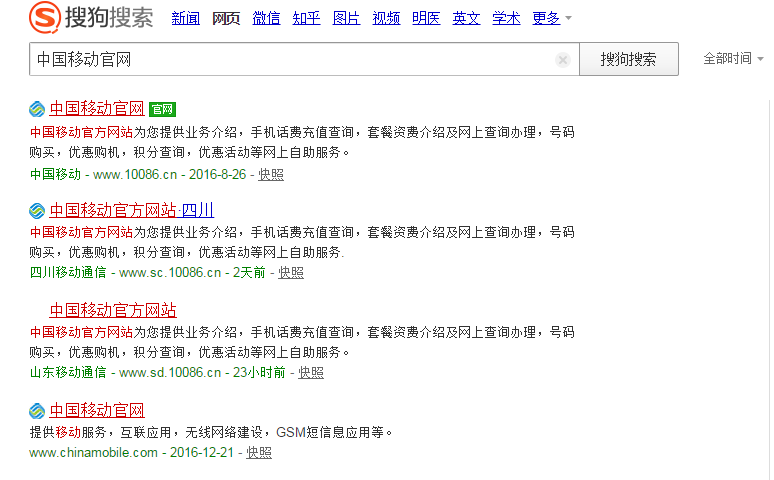Image resolution: width=774 pixels, height=480 pixels.
Task: Click the www.chinamobile.com URL text
Action: click(93, 452)
